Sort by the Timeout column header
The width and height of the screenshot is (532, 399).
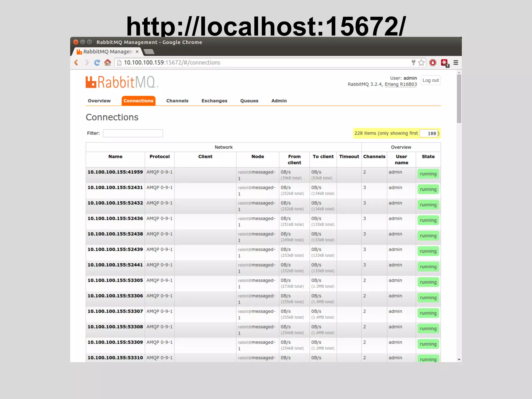349,157
